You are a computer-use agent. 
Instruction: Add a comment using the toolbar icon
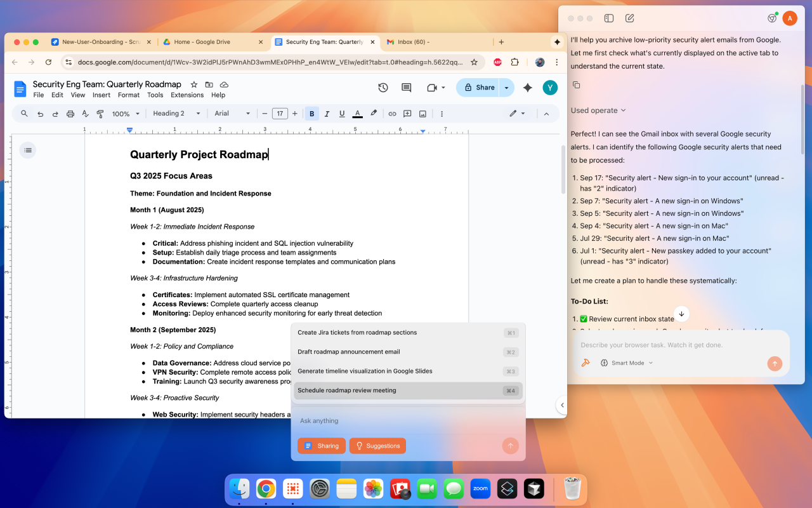click(407, 114)
